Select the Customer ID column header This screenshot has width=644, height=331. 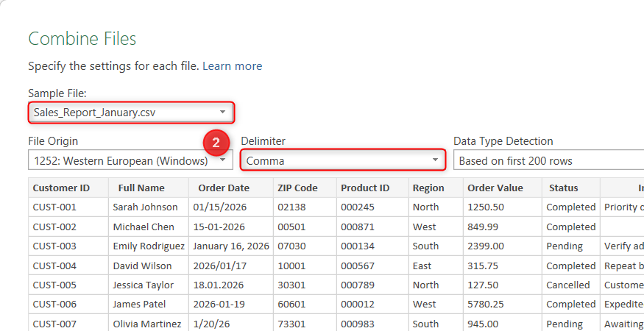coord(68,188)
